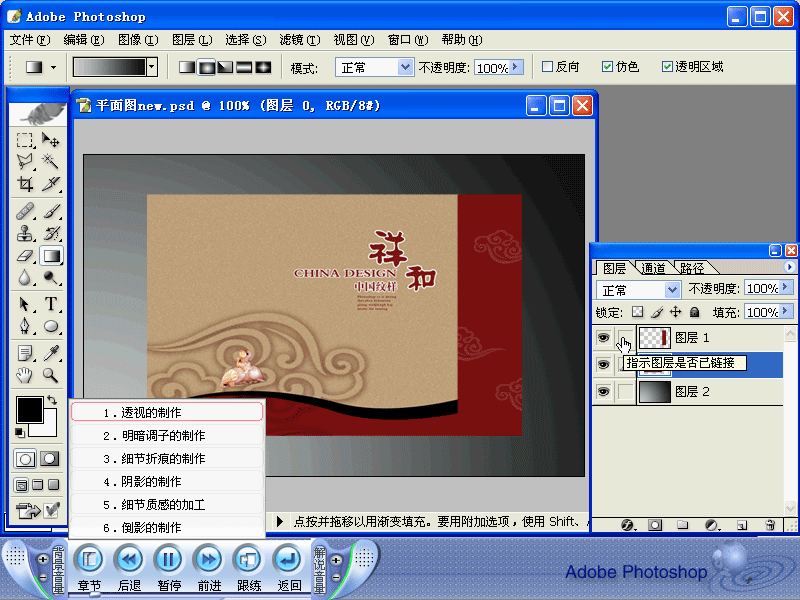This screenshot has height=600, width=800.
Task: Click the 章节 chapter button
Action: (89, 560)
